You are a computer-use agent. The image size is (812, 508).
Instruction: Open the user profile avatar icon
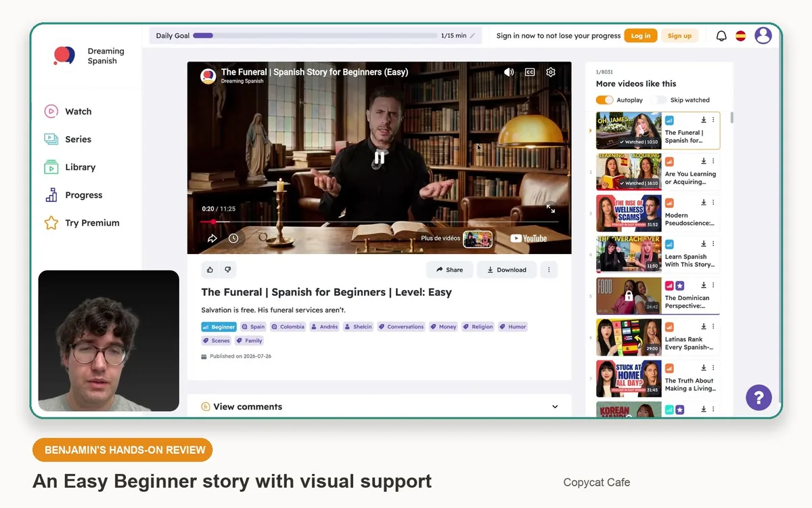click(763, 36)
